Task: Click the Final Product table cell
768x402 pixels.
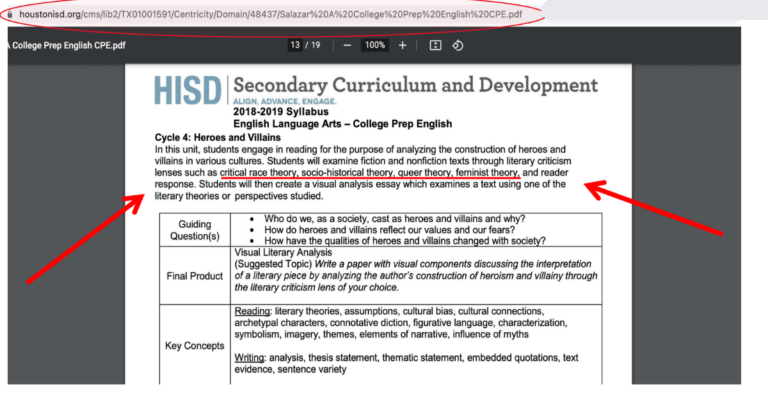Action: 194,275
